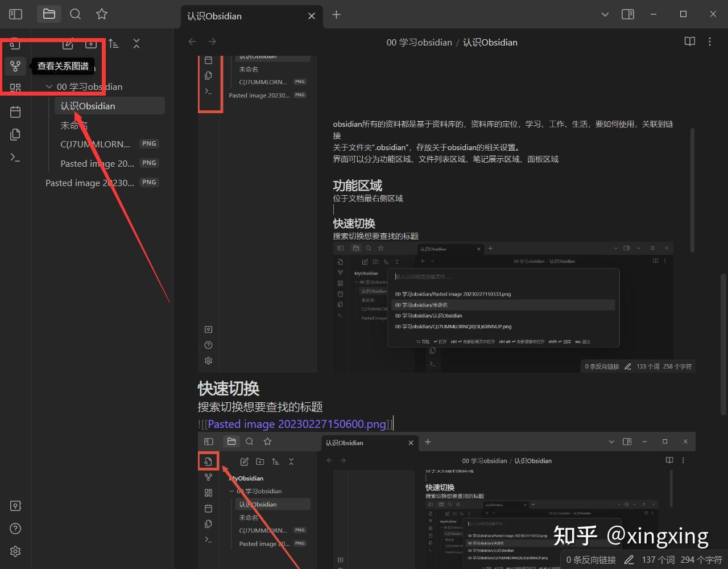Click the 快速切换 heading in editor
Image resolution: width=728 pixels, height=569 pixels.
pyautogui.click(x=229, y=389)
